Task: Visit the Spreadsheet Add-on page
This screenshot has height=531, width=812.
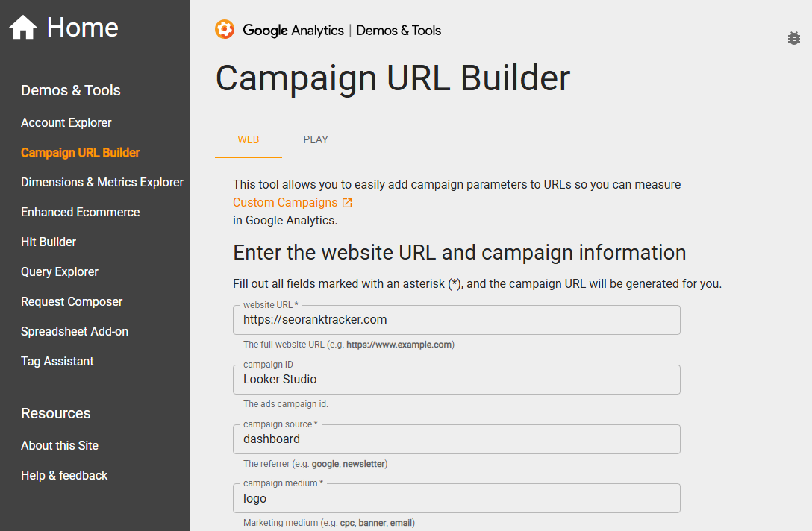Action: (75, 331)
